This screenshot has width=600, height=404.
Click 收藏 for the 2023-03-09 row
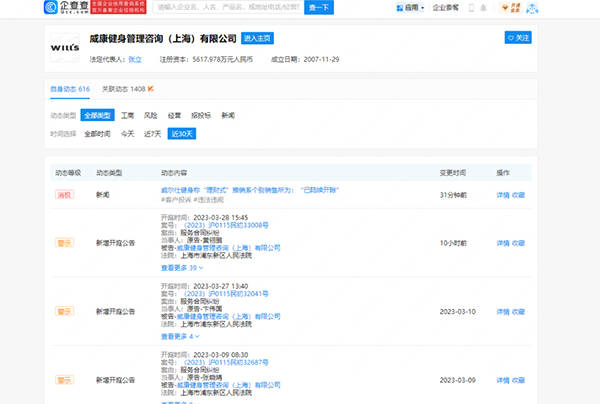click(x=518, y=380)
